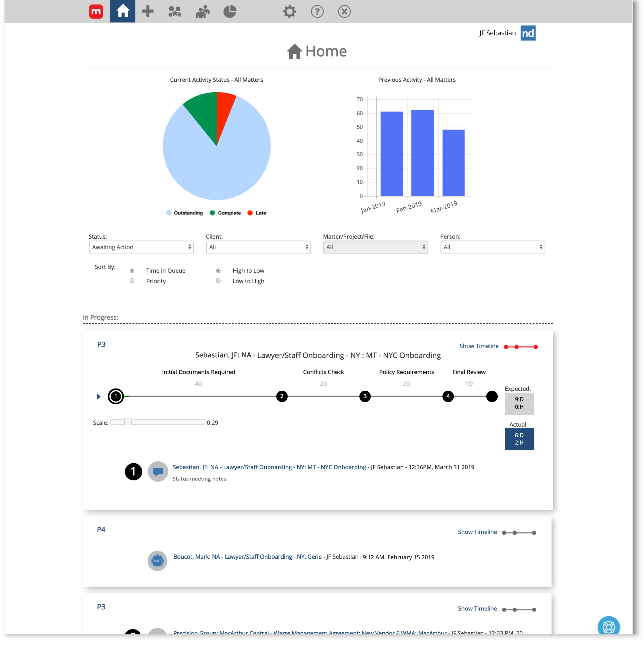
Task: Click the plus add-new icon
Action: (x=148, y=11)
